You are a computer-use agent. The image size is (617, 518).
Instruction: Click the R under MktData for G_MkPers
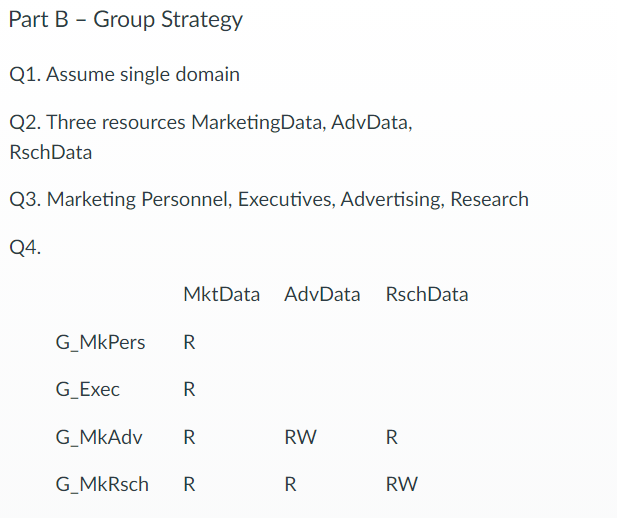pyautogui.click(x=189, y=342)
